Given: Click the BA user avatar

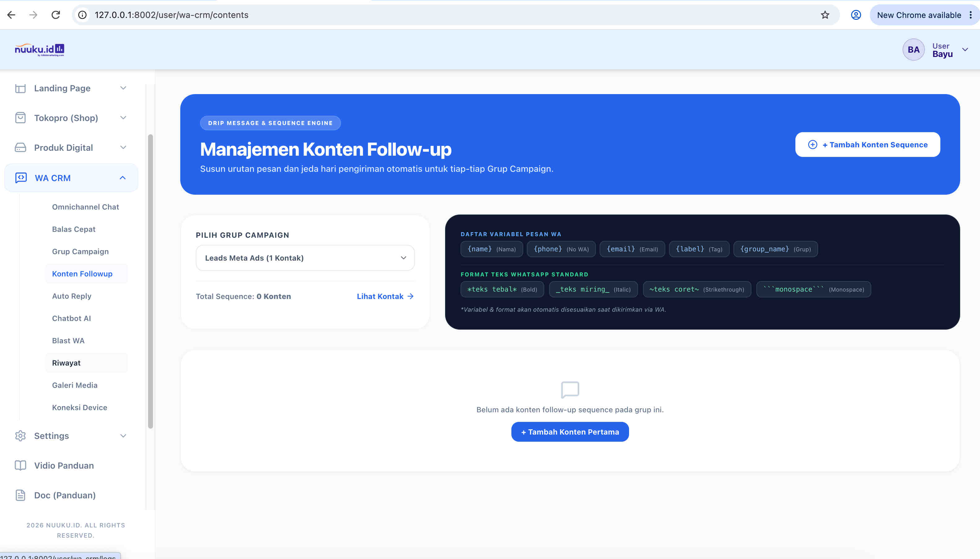Looking at the screenshot, I should 913,50.
